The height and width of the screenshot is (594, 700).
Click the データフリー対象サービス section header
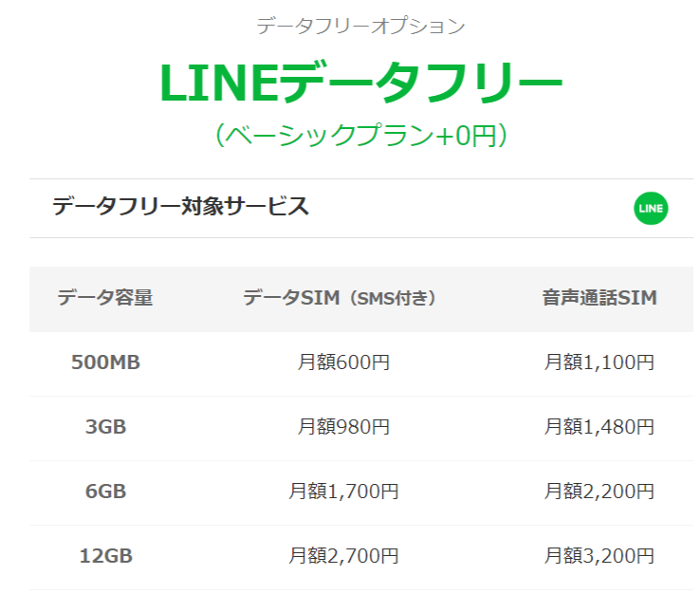181,206
